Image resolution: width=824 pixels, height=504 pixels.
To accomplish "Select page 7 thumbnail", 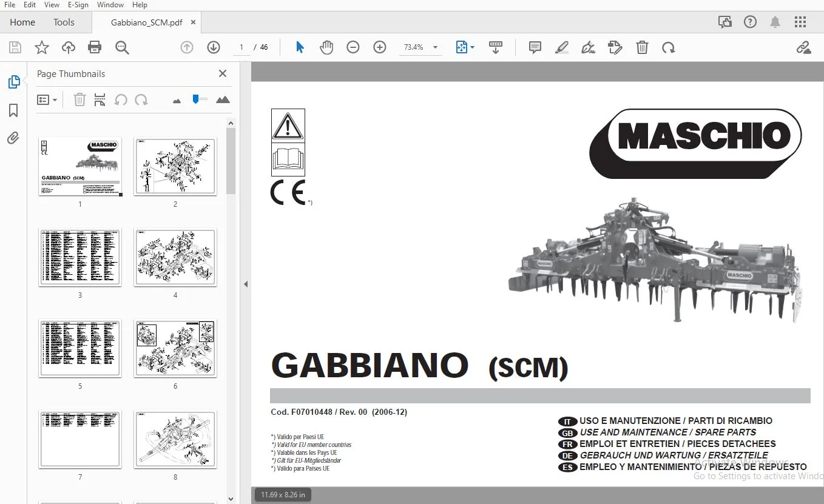I will pyautogui.click(x=80, y=439).
